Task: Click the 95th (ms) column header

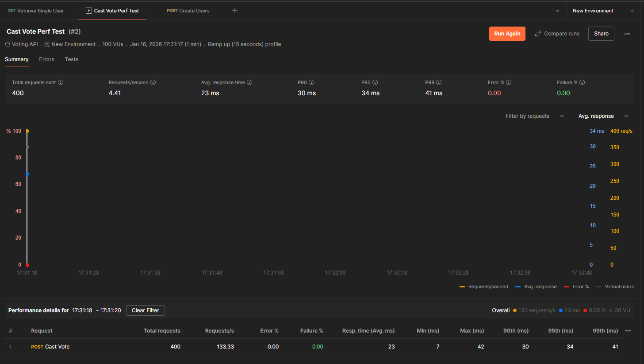Action: click(x=560, y=331)
